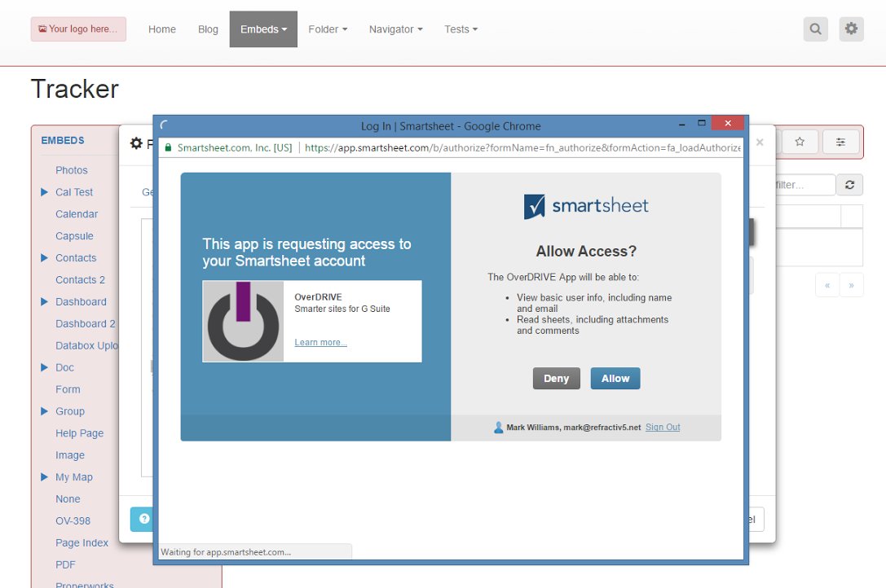The height and width of the screenshot is (588, 886).
Task: Click the filter input field
Action: pos(804,185)
